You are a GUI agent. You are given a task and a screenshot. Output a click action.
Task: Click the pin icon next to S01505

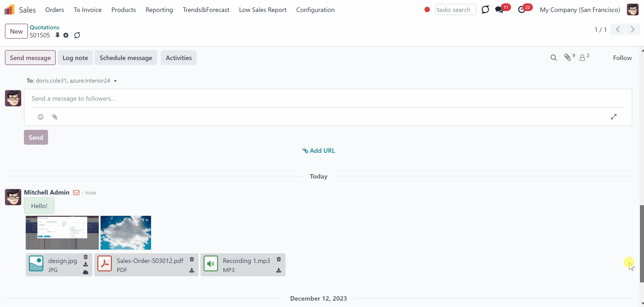(x=57, y=35)
